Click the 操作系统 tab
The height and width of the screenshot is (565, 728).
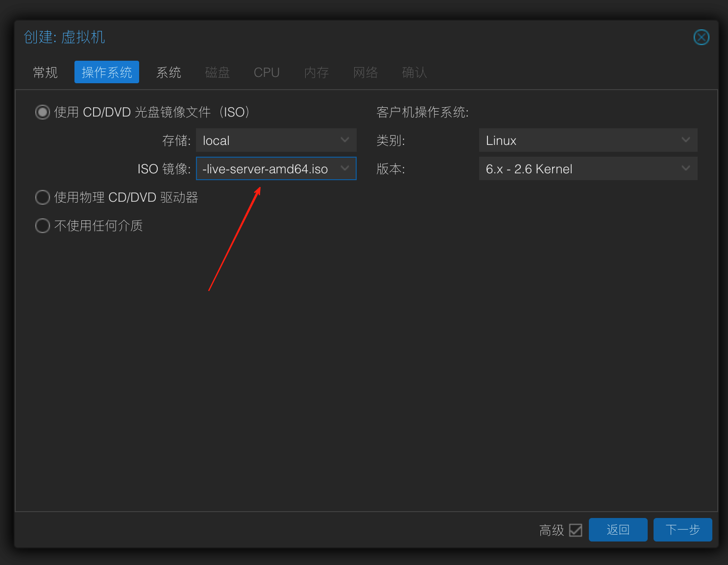click(107, 72)
